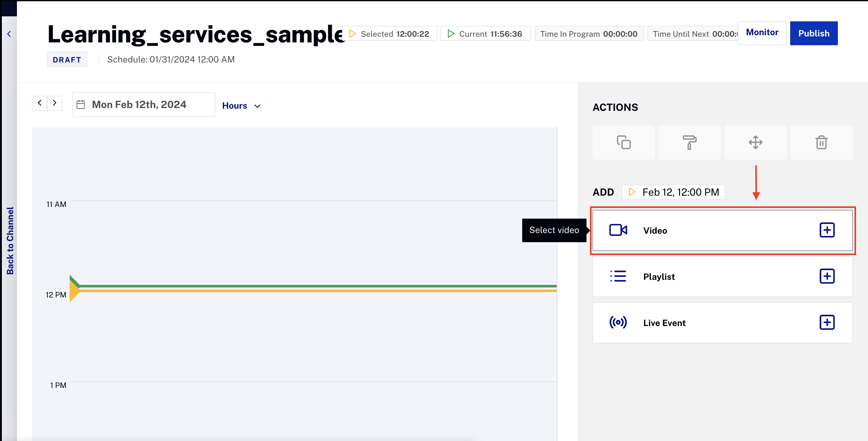This screenshot has width=868, height=441.
Task: Click the plus icon for Playlist
Action: click(827, 276)
